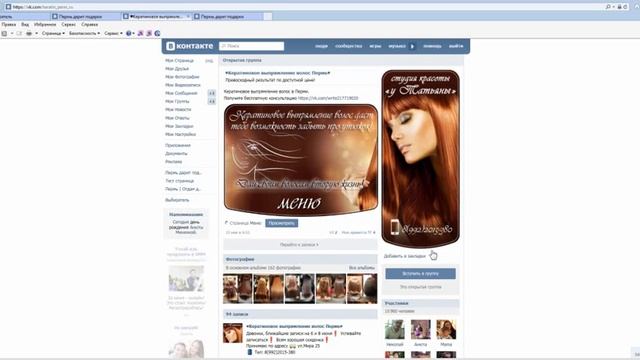The width and height of the screenshot is (640, 360).
Task: Open 'музыка' in VK header
Action: 397,46
